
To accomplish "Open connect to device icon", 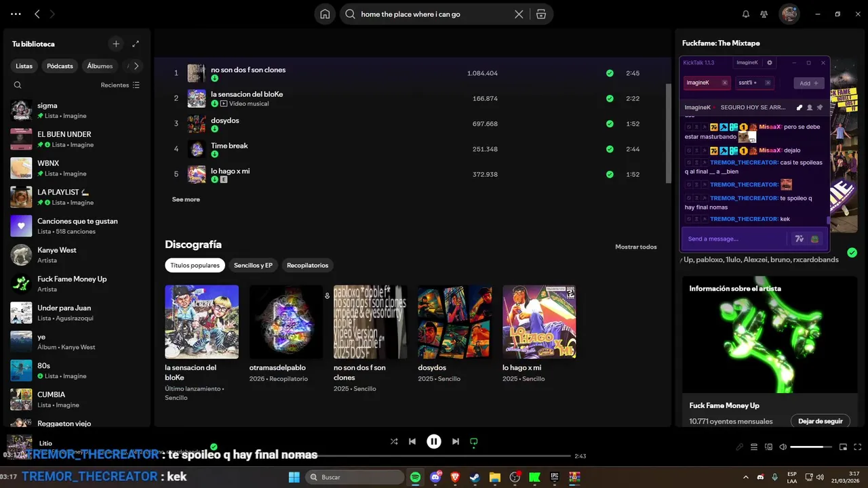I will point(768,447).
